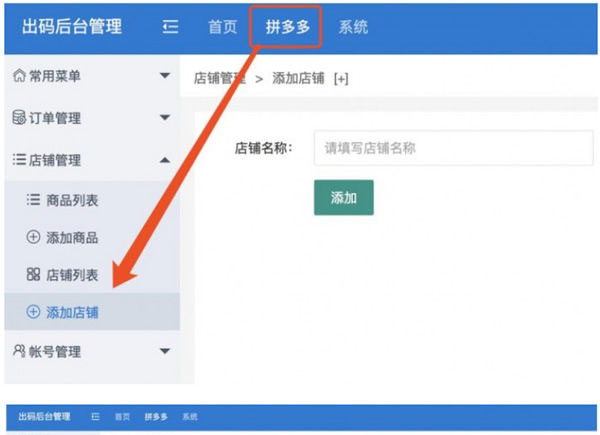Focus the 店铺名称 input field
Screen dimensions: 600x435
(453, 148)
